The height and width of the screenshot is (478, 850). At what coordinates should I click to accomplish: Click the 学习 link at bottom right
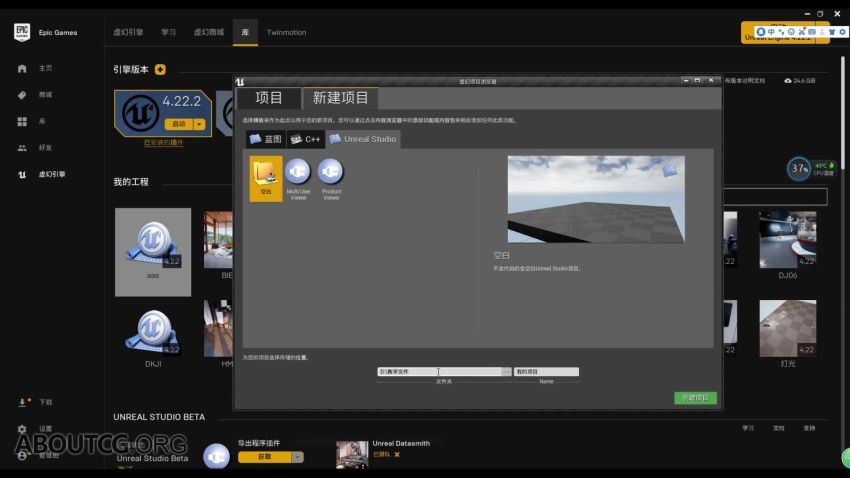point(748,428)
